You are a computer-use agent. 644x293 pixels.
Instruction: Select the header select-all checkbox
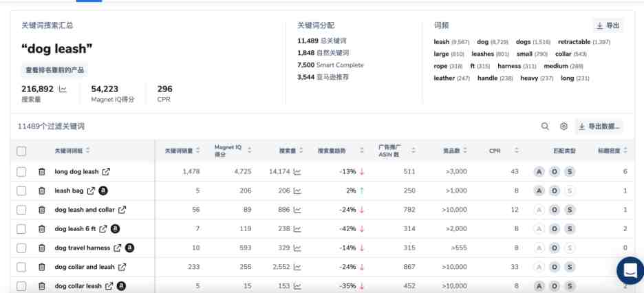(21, 151)
